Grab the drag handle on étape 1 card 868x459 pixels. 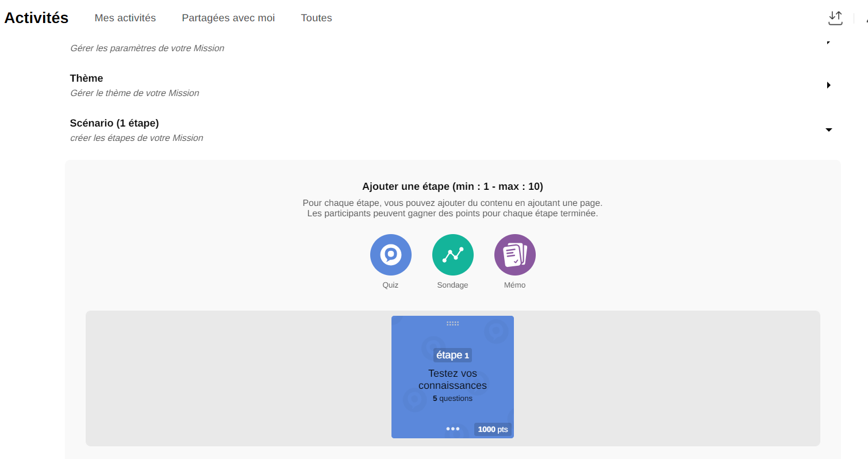452,323
